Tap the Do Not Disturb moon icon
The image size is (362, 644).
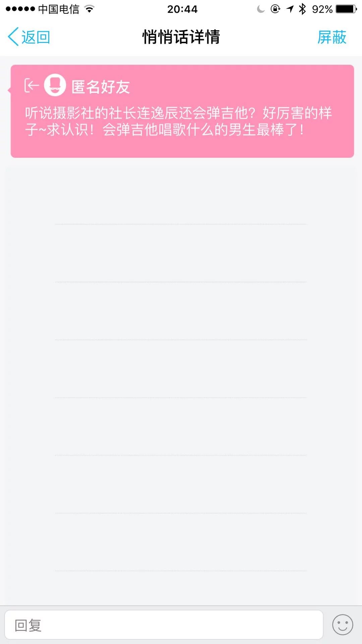(x=260, y=9)
